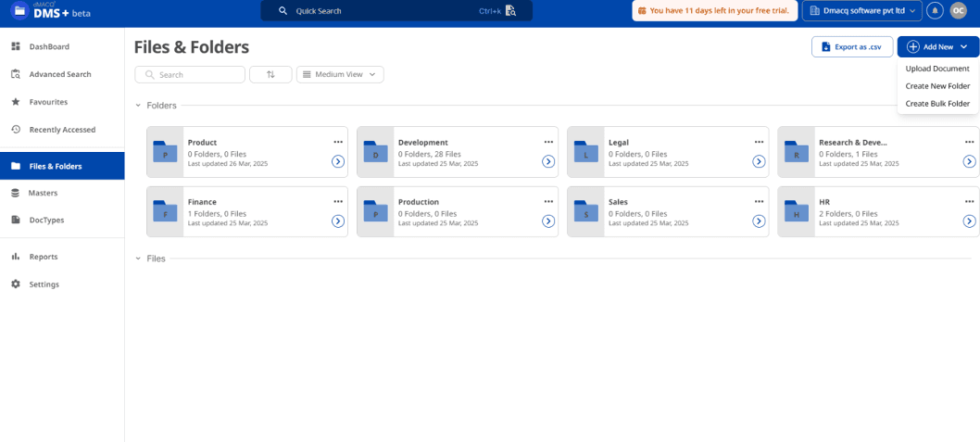Click the DMS+ beta logo
Viewport: 980px width, 442px height.
tap(51, 9)
